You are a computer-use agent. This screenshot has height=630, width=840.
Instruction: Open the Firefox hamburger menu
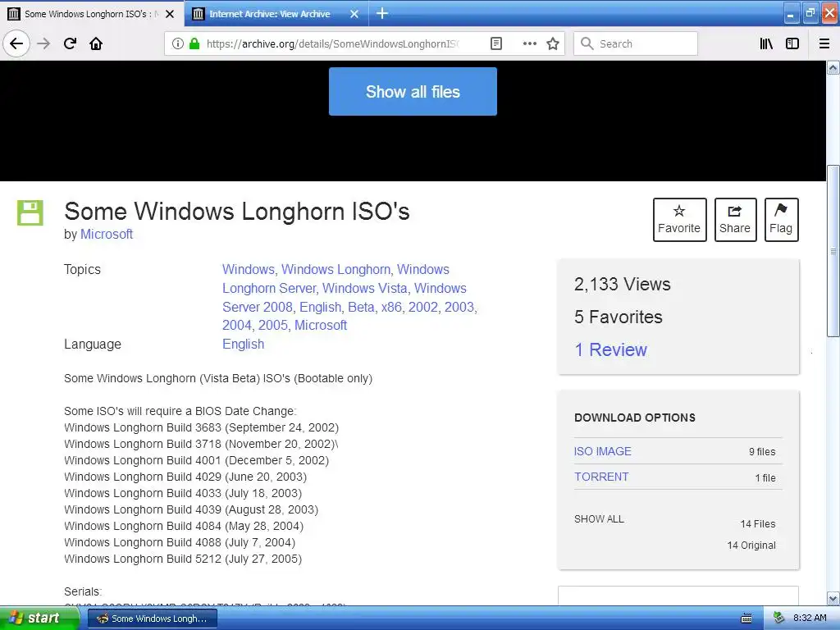click(824, 43)
